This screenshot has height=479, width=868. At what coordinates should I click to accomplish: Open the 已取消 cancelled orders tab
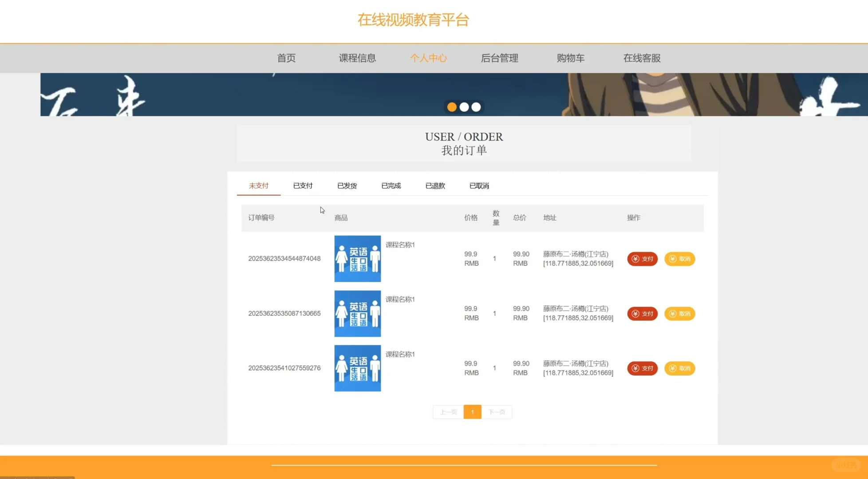(479, 185)
